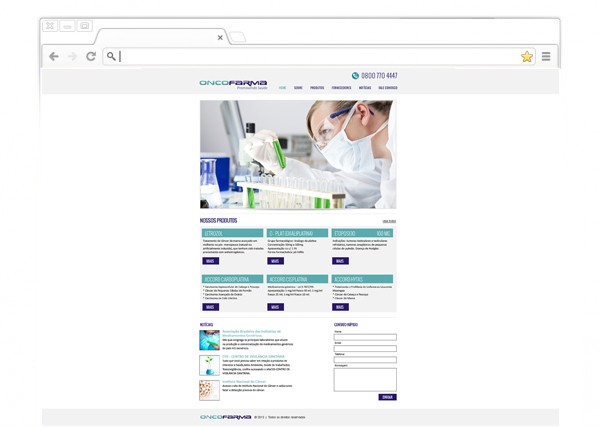Reload the page with the refresh icon
This screenshot has height=427, width=600.
(91, 57)
